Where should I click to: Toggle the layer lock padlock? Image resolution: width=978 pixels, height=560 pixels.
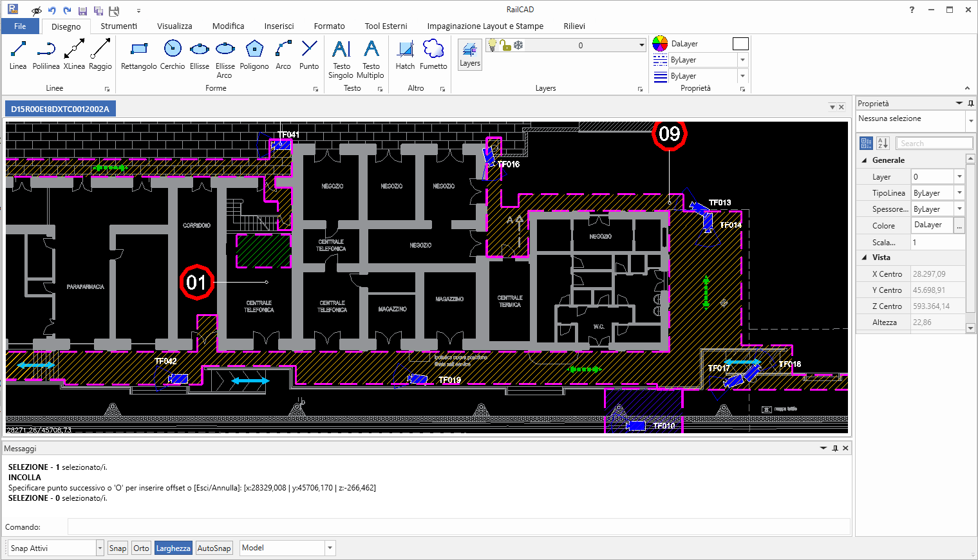pyautogui.click(x=505, y=45)
